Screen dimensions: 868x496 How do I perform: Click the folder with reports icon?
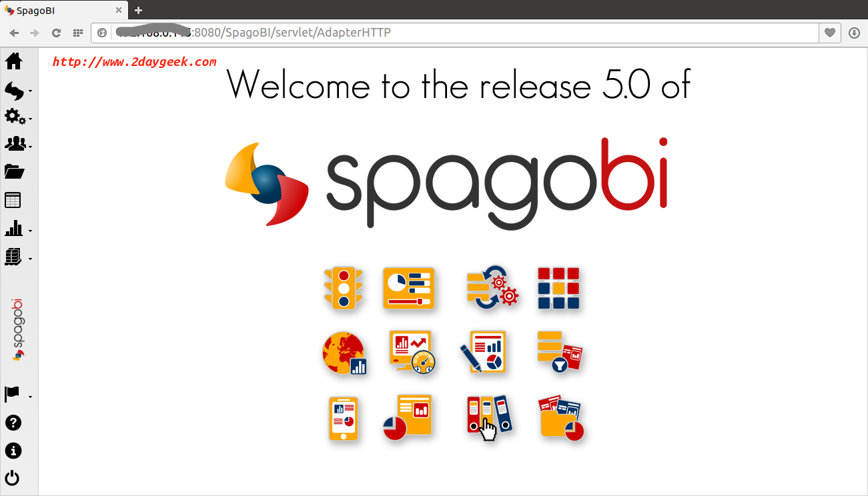[x=561, y=418]
